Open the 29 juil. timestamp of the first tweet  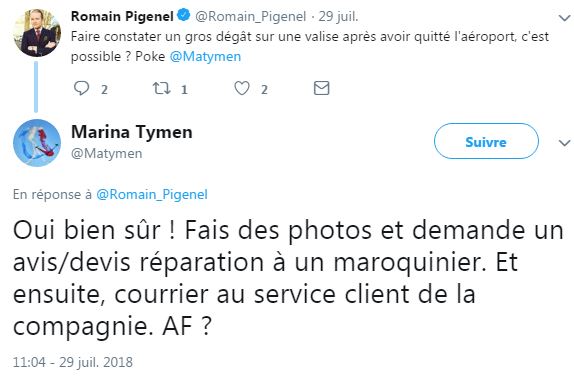(x=338, y=16)
